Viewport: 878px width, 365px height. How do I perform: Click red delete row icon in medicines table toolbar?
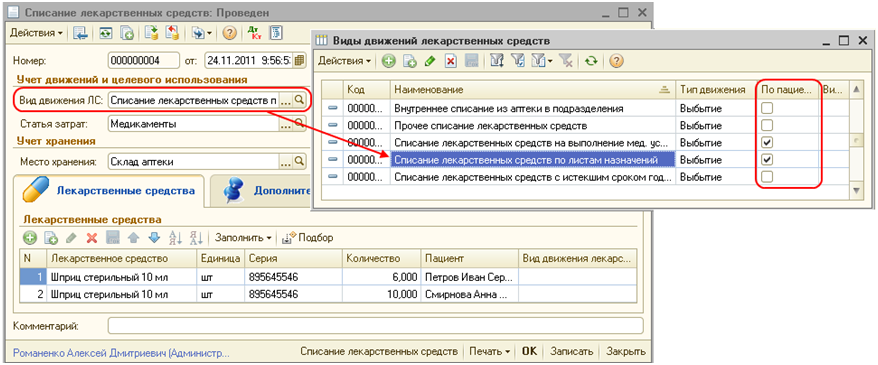click(92, 238)
